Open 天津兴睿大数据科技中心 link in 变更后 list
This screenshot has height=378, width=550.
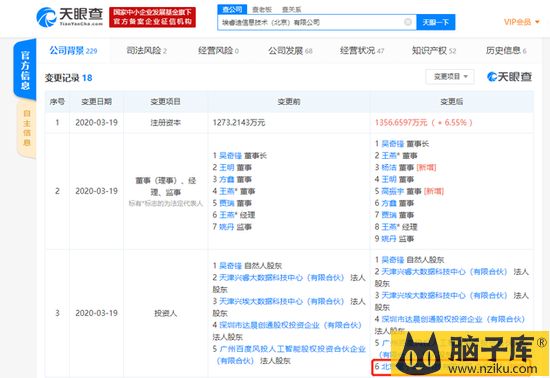(444, 272)
